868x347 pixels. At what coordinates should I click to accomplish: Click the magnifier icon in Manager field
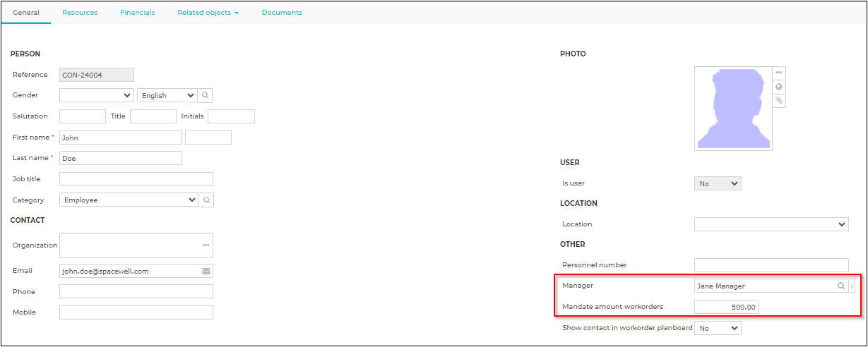point(841,286)
